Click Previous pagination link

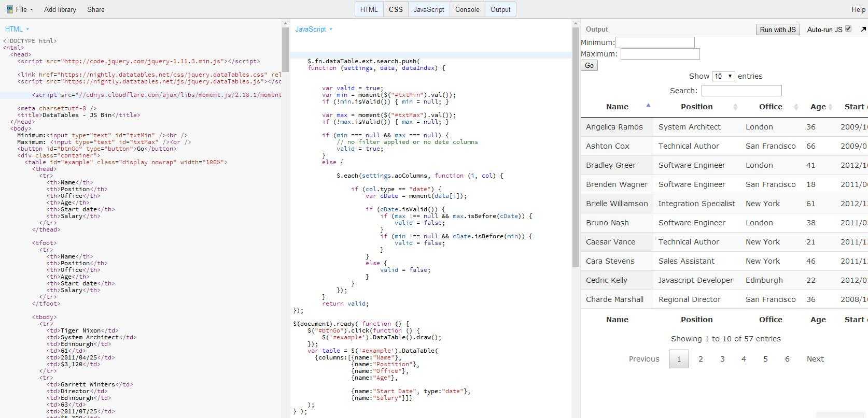click(644, 359)
